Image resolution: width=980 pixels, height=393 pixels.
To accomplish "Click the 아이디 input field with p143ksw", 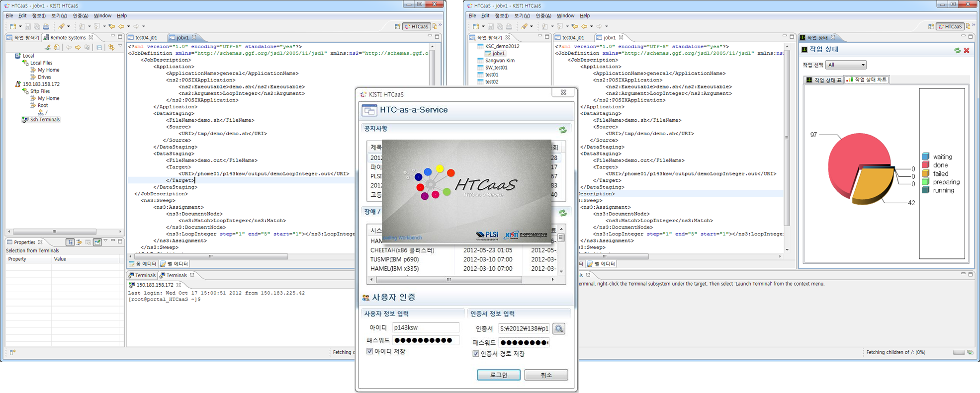I will 426,328.
